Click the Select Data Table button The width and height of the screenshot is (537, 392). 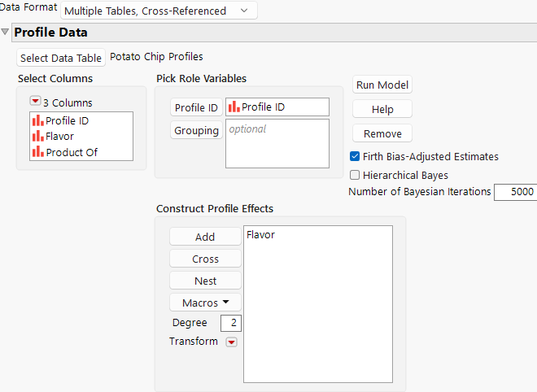[61, 58]
